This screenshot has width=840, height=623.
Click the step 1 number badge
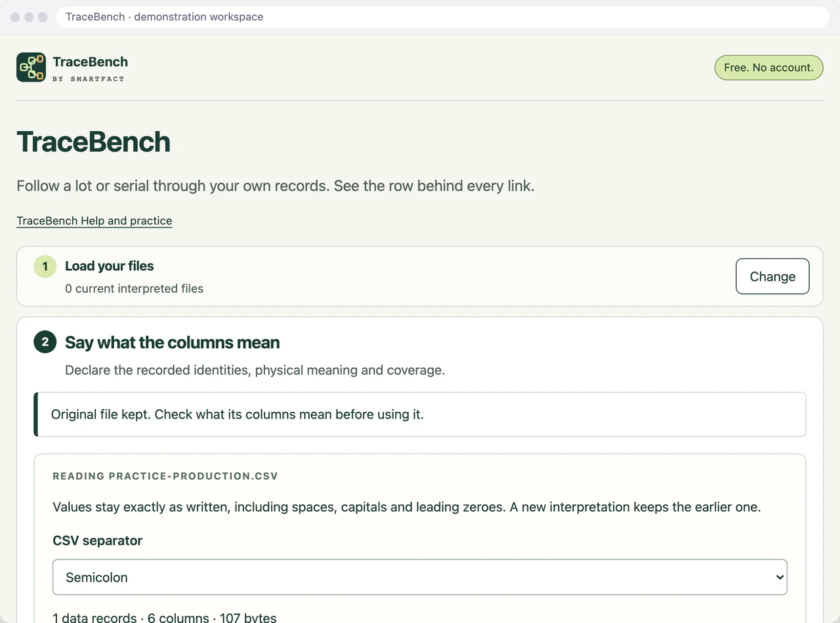45,266
